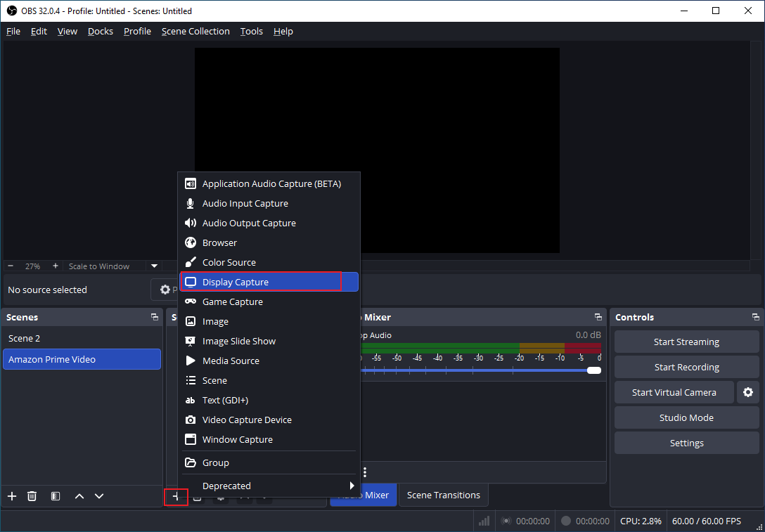Toggle Studio Mode
The width and height of the screenshot is (765, 532).
[x=686, y=417]
